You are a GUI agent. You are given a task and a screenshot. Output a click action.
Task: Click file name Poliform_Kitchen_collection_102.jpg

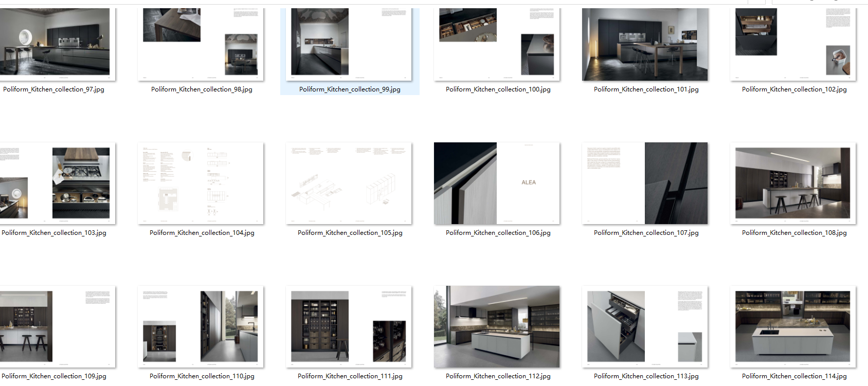(794, 89)
